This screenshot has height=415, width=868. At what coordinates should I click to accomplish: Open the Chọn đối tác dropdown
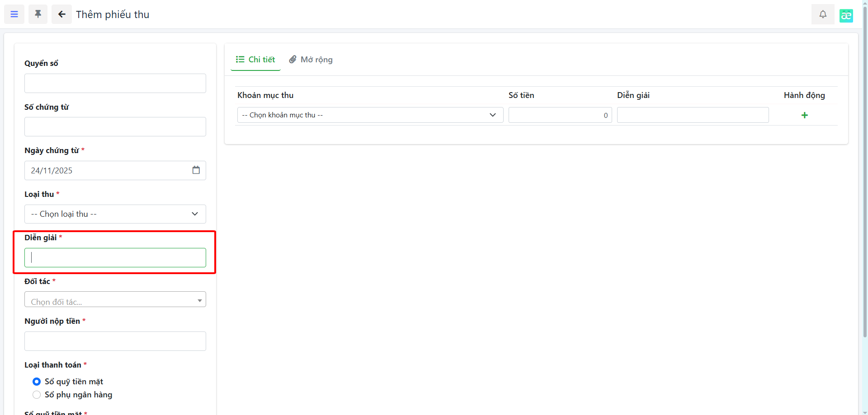115,299
